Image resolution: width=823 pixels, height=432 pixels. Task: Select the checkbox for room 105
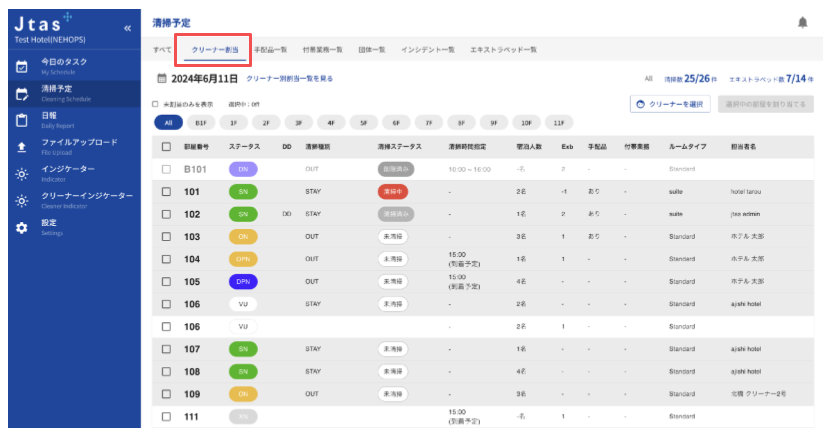[x=167, y=281]
